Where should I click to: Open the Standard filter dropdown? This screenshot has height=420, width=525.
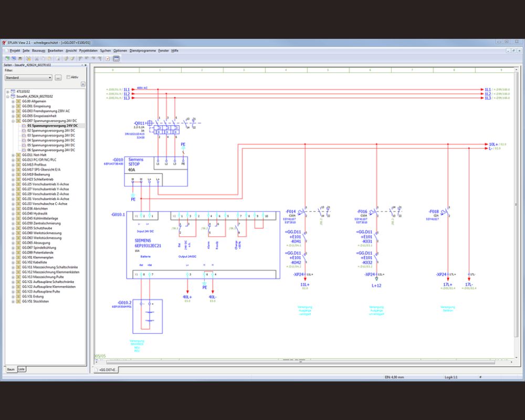coord(50,77)
